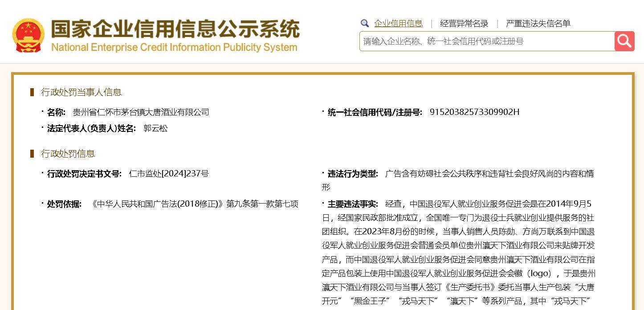Click the 处罚依据 label
The image size is (644, 310).
click(x=64, y=204)
